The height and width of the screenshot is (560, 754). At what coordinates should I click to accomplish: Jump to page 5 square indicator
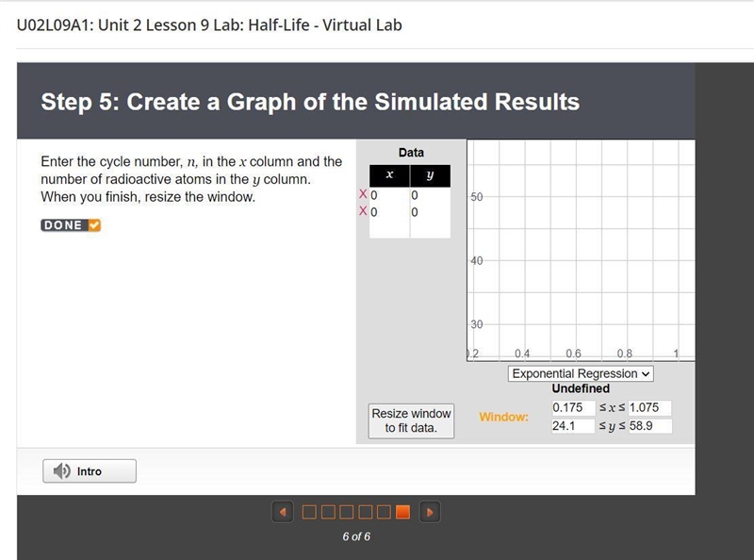[x=384, y=512]
